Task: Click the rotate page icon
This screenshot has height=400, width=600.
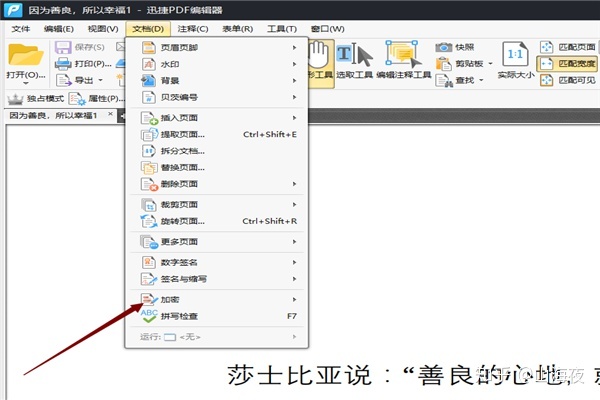Action: coord(149,221)
